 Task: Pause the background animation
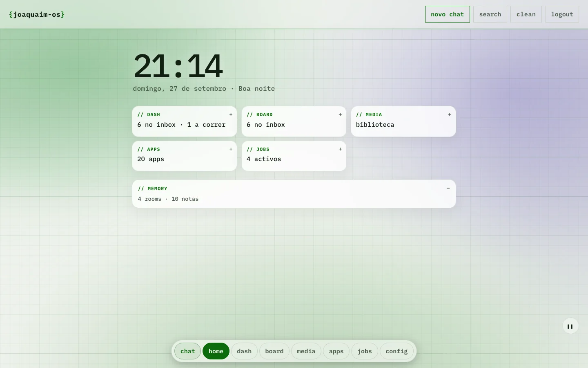(x=570, y=326)
